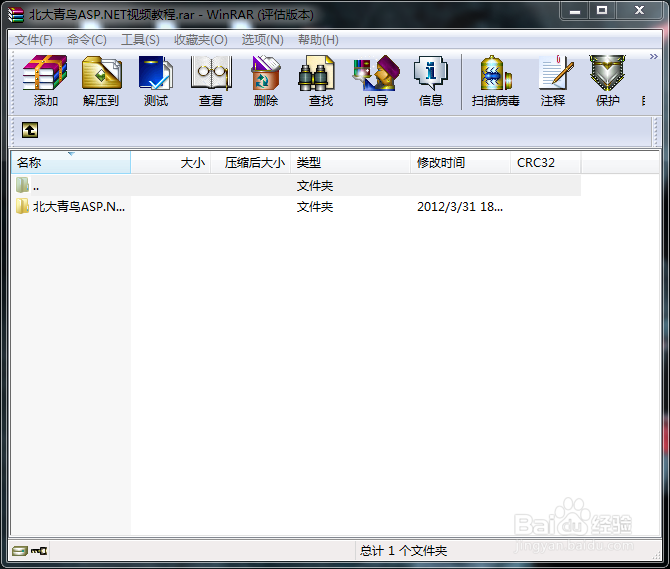Go up one folder level arrow
This screenshot has width=670, height=569.
(x=30, y=130)
